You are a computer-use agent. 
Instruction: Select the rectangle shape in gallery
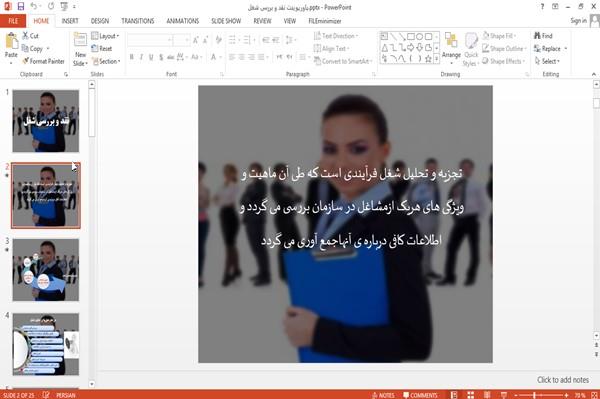(411, 37)
